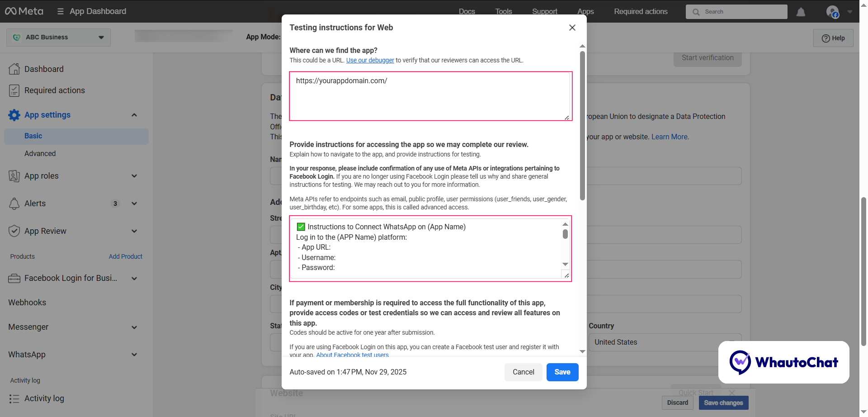Click the app URL input field

click(429, 95)
